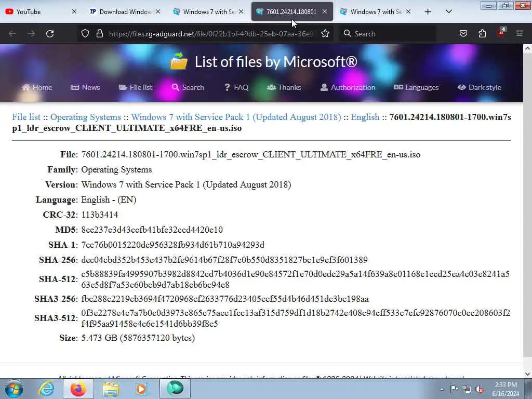Screen dimensions: 532x399
Task: Open Home in site navigation
Action: point(37,87)
